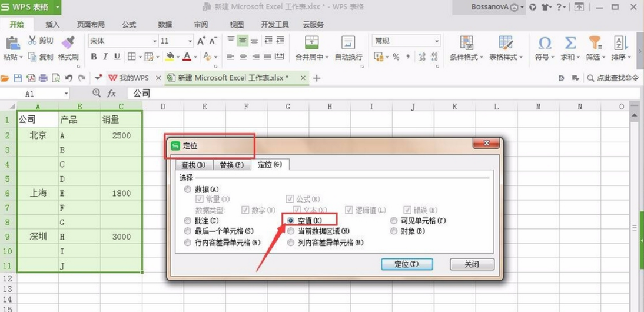The image size is (644, 312).
Task: Switch to the 插入 ribbon tab
Action: 52,25
